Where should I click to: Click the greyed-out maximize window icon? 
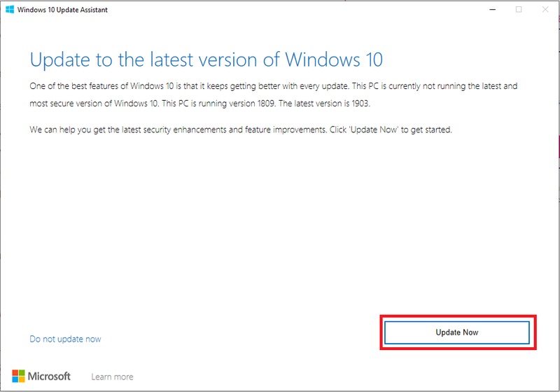tap(519, 10)
